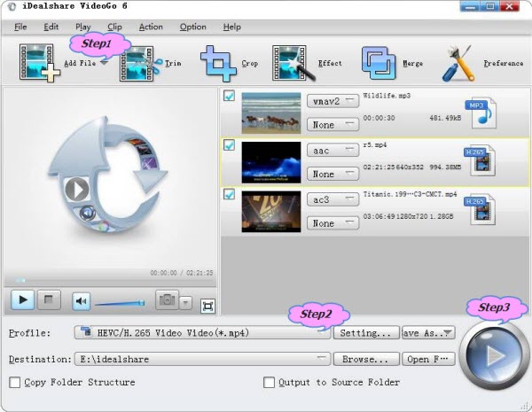Uncheck the Wildlife.mp3 file checkbox
This screenshot has width=532, height=412.
[x=230, y=96]
